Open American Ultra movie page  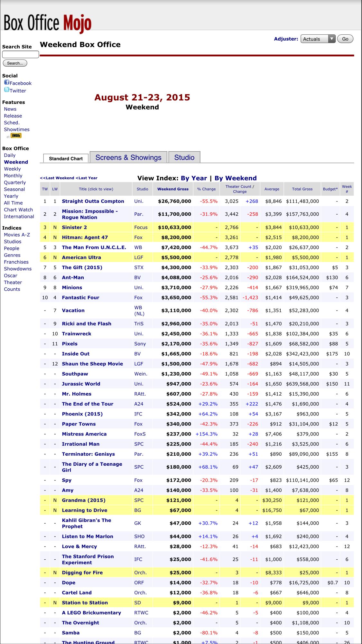(x=81, y=257)
